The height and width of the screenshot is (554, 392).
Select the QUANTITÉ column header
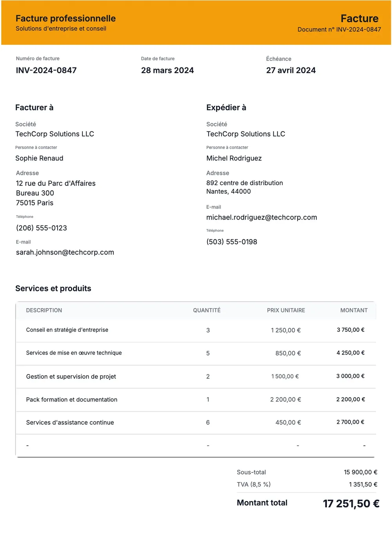(207, 311)
